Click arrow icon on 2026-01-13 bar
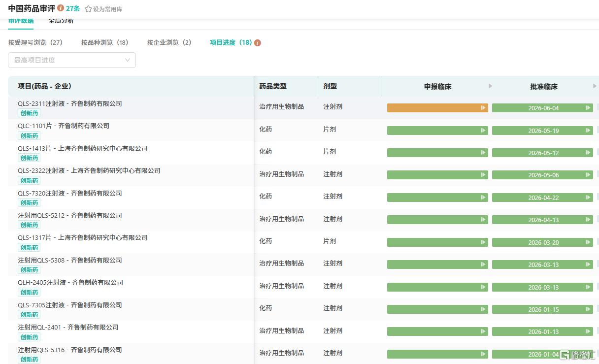 588,331
